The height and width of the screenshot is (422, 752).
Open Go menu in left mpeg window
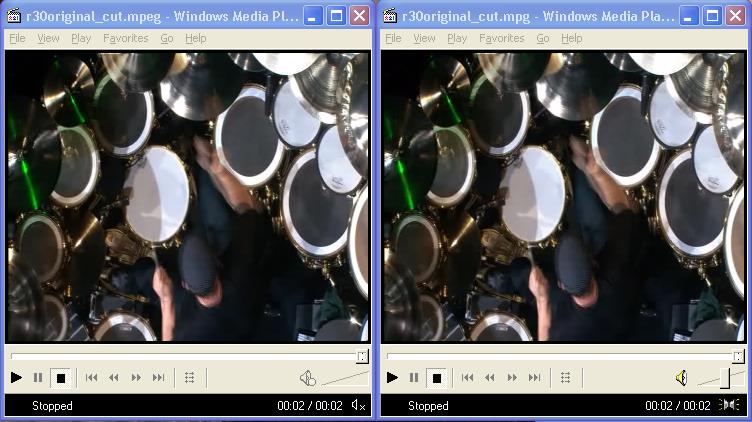tap(167, 38)
